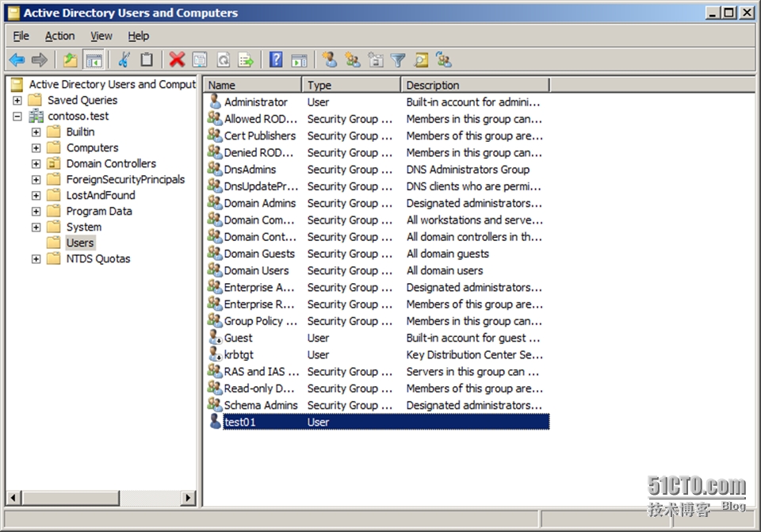
Task: Click the tree pane horizontal scrollbar thumb
Action: 71,498
